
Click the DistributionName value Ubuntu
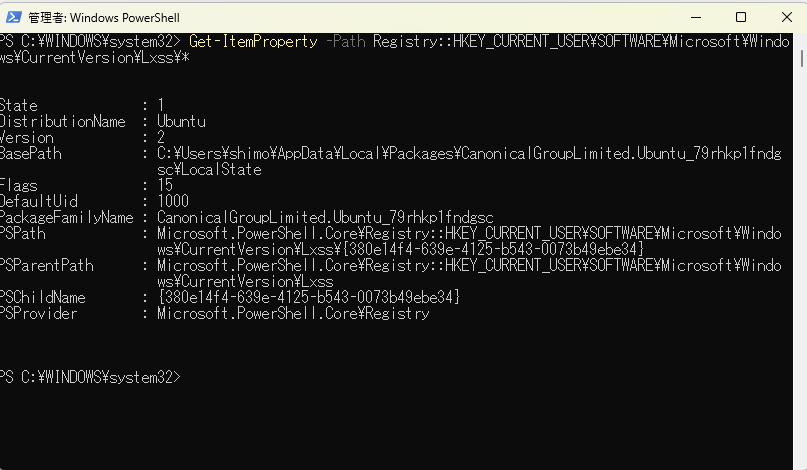click(181, 121)
